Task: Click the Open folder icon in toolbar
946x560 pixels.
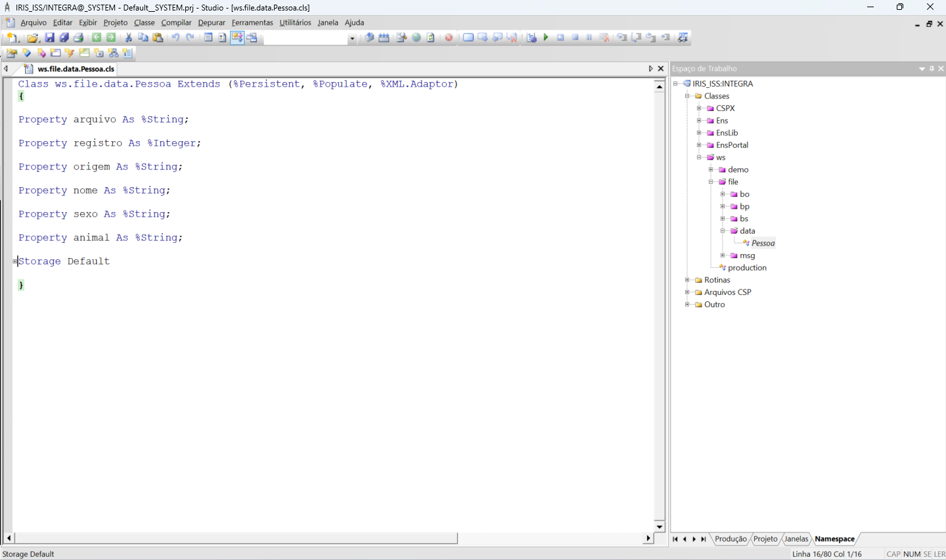Action: [x=33, y=37]
